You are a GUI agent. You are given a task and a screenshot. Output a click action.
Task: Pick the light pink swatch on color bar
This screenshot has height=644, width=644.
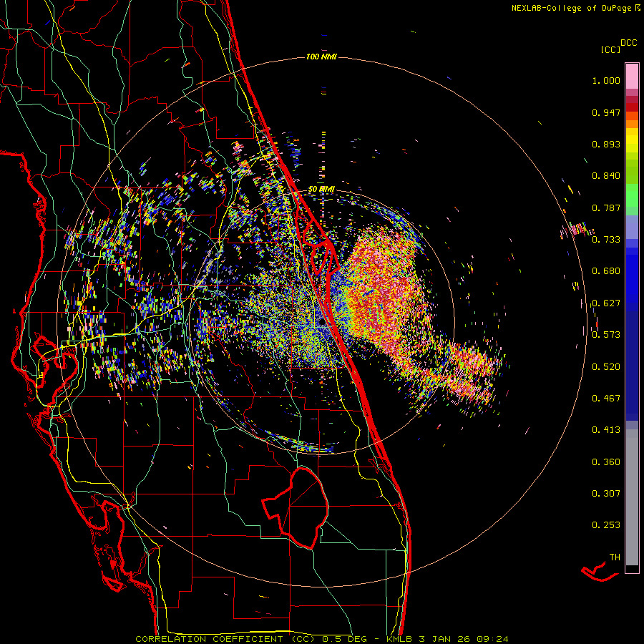[632, 76]
